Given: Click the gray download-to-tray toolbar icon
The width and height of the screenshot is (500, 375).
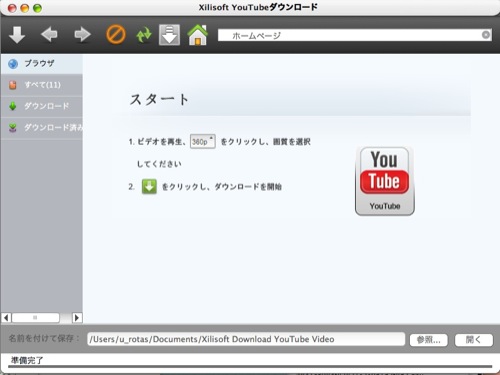Looking at the screenshot, I should 169,35.
